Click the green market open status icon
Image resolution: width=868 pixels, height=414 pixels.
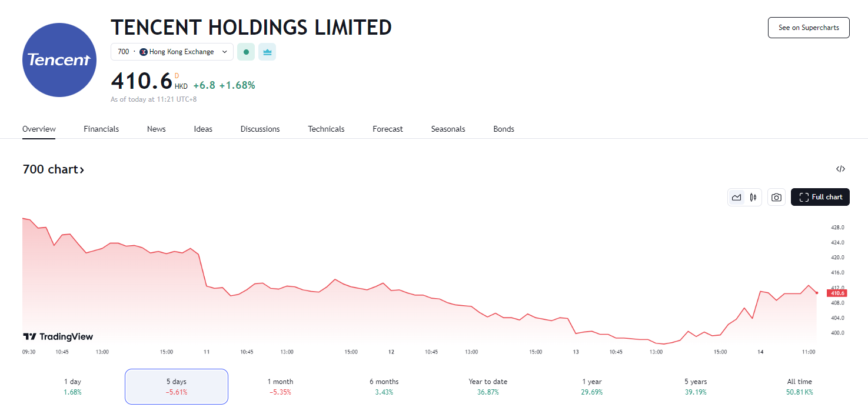pyautogui.click(x=245, y=52)
